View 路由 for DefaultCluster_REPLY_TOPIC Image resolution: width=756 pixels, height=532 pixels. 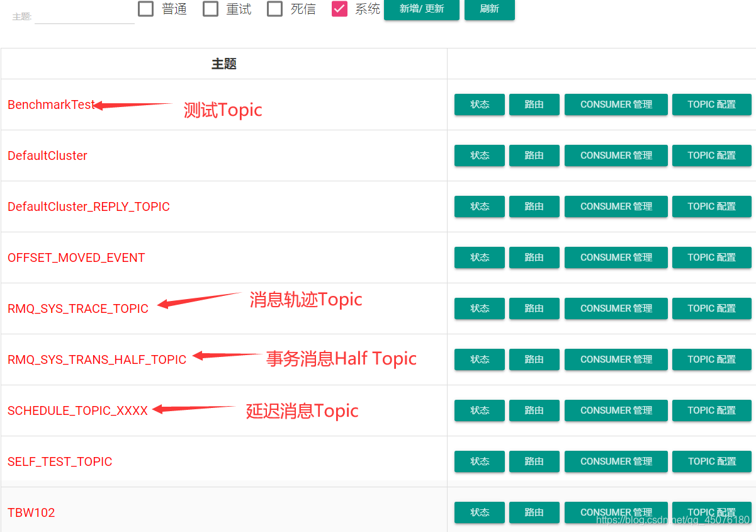pos(534,207)
